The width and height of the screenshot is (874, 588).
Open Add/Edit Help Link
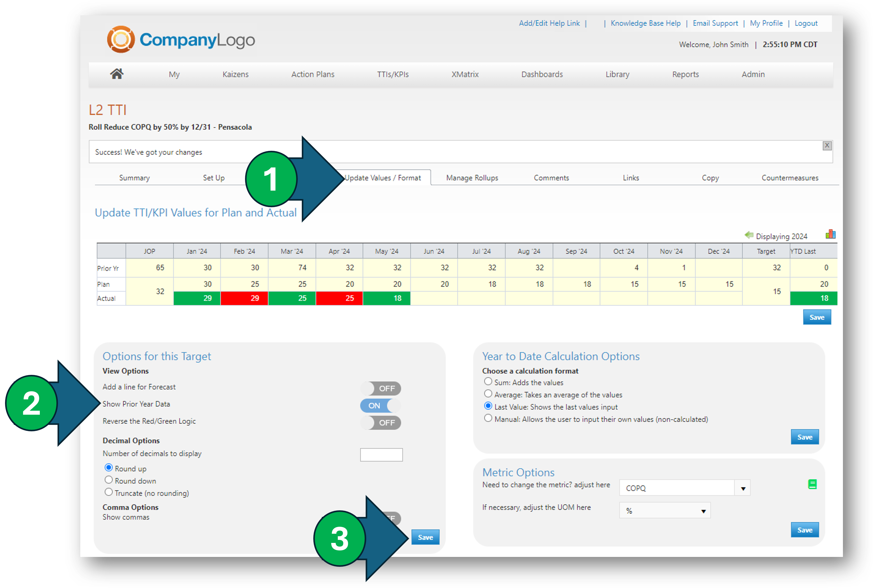549,23
